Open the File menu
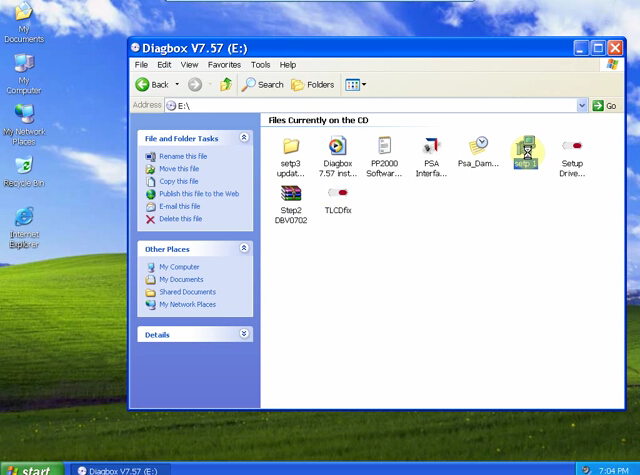The width and height of the screenshot is (640, 475). coord(141,65)
